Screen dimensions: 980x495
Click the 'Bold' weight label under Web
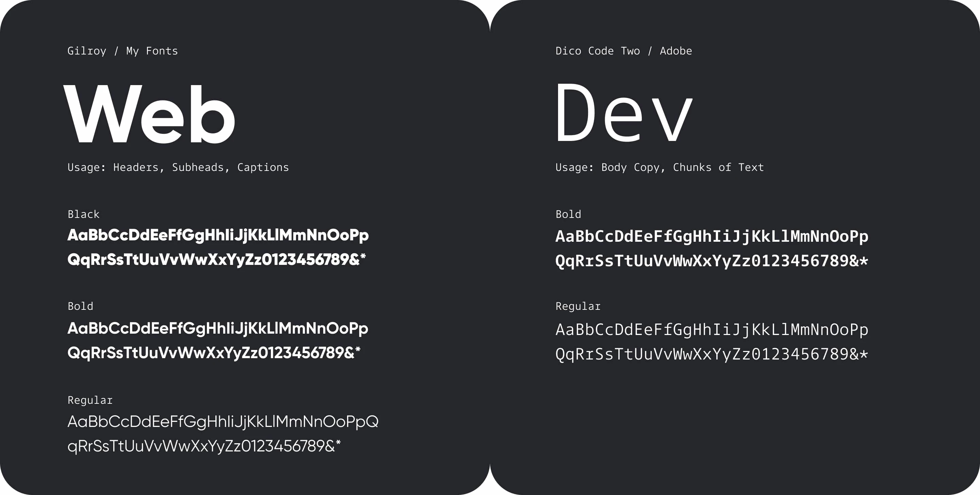tap(80, 306)
